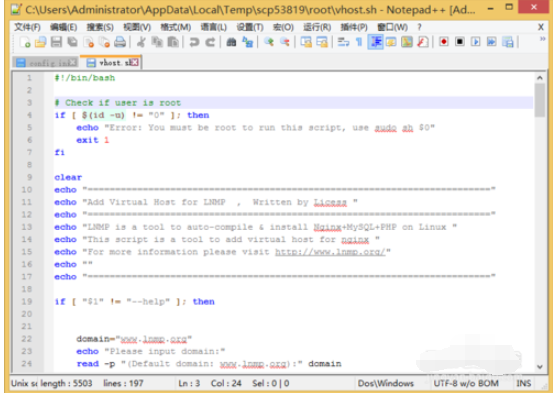Close the config.ini tab with its X
The height and width of the screenshot is (393, 553).
pos(73,63)
